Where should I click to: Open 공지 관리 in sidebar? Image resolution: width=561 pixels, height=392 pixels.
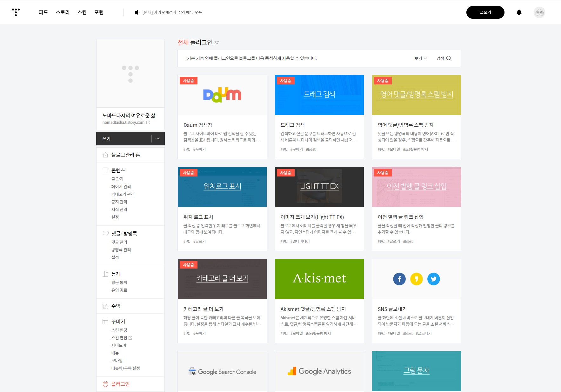click(119, 202)
